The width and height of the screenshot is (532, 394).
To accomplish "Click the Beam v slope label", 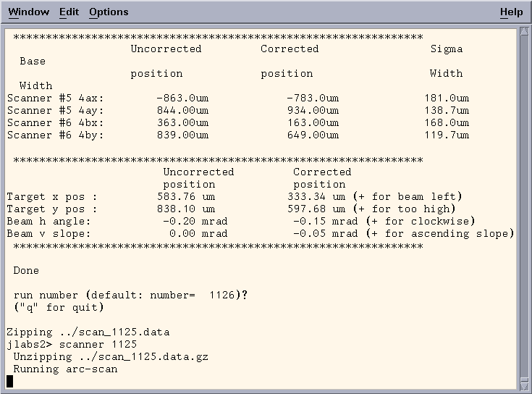I will tap(48, 234).
